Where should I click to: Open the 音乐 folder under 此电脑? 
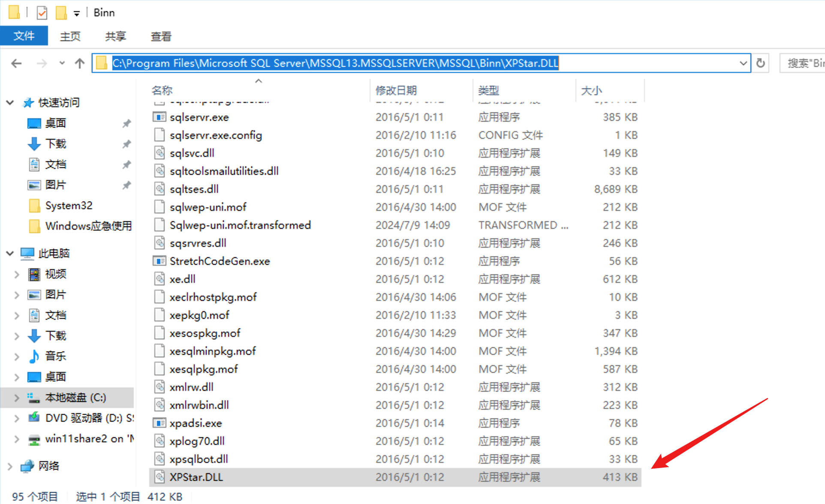click(56, 356)
